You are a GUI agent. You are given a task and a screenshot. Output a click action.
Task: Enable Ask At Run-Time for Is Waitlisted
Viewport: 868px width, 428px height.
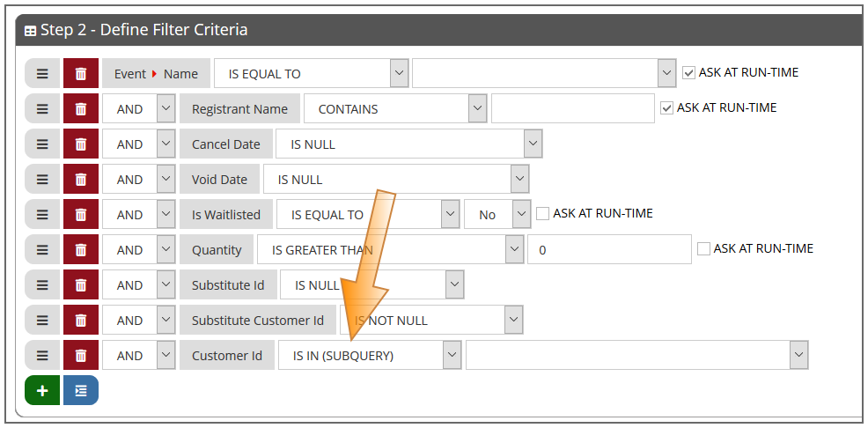542,214
